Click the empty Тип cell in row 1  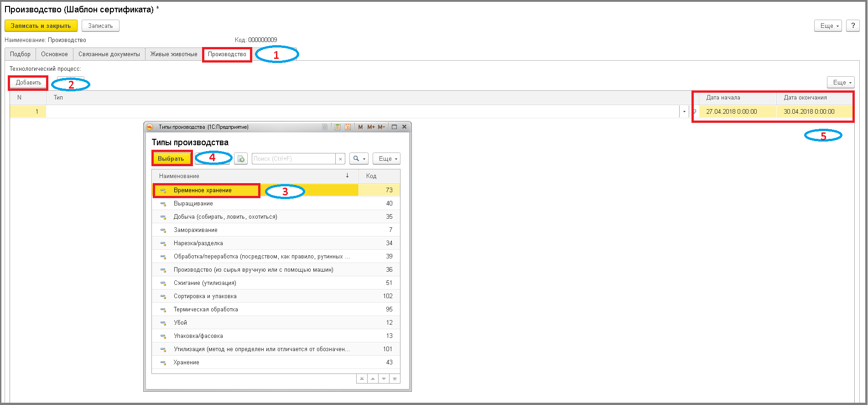363,111
